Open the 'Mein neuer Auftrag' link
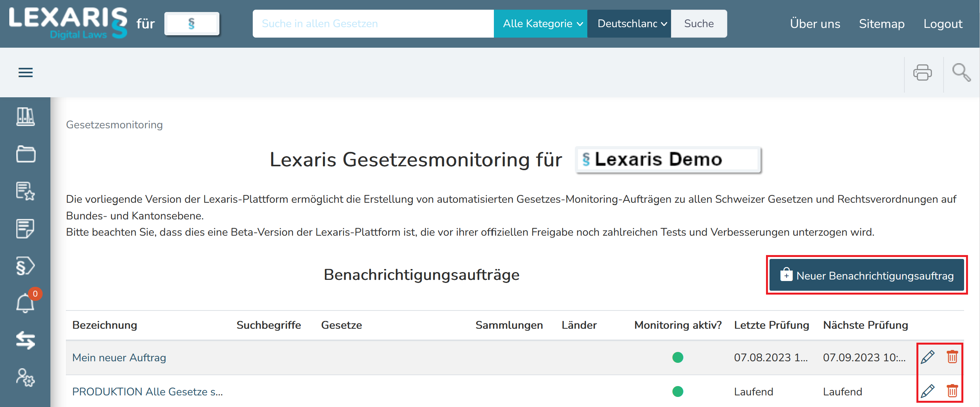The height and width of the screenshot is (407, 980). click(119, 357)
